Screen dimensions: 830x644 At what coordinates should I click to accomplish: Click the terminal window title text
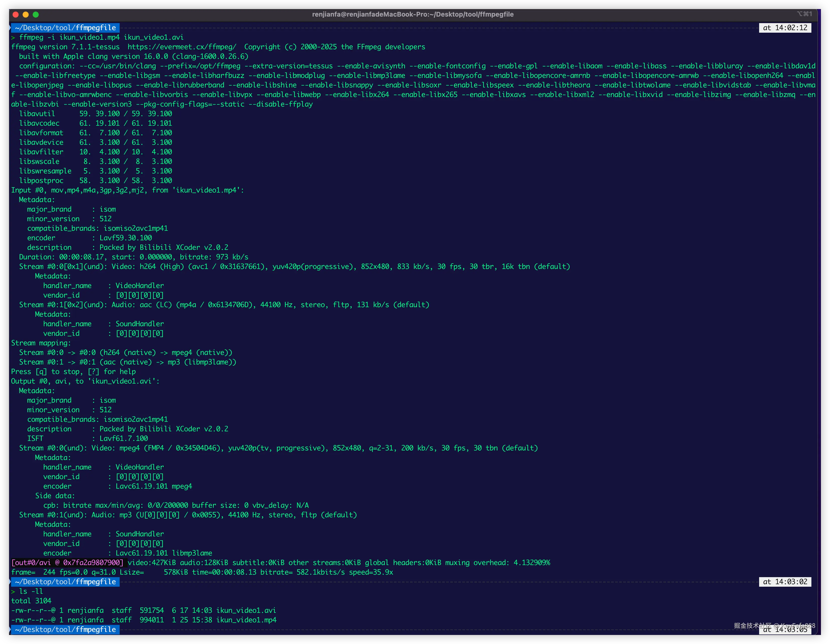pyautogui.click(x=413, y=14)
